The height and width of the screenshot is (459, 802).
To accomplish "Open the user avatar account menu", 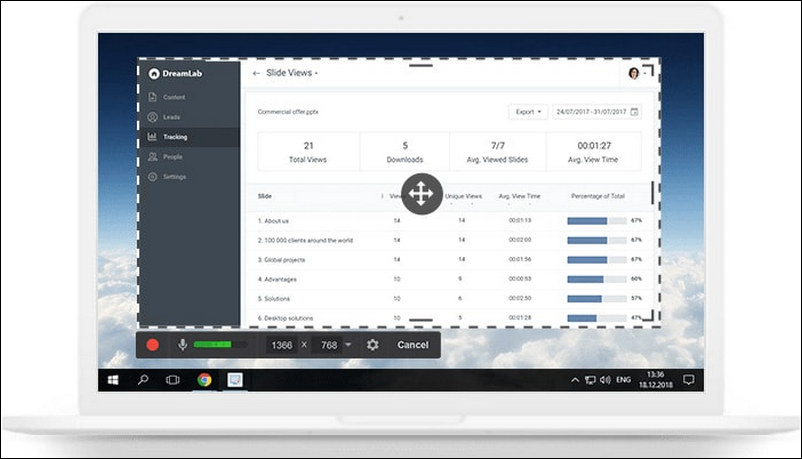I will 635,73.
